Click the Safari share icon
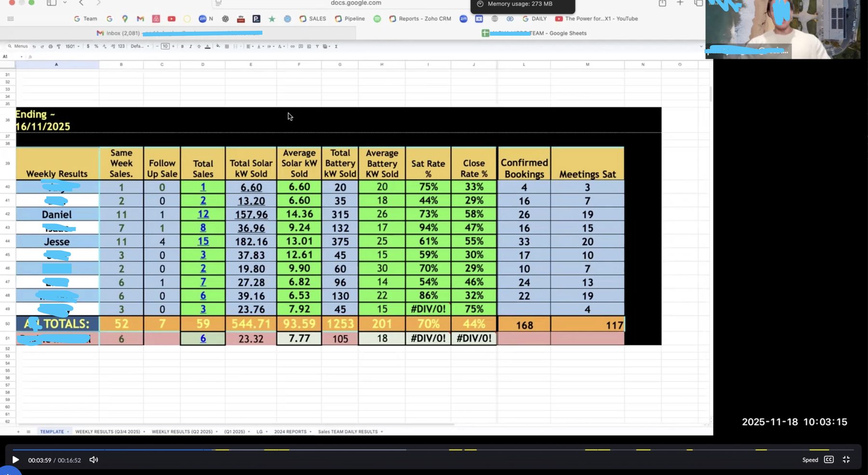This screenshot has width=868, height=475. 663,3
